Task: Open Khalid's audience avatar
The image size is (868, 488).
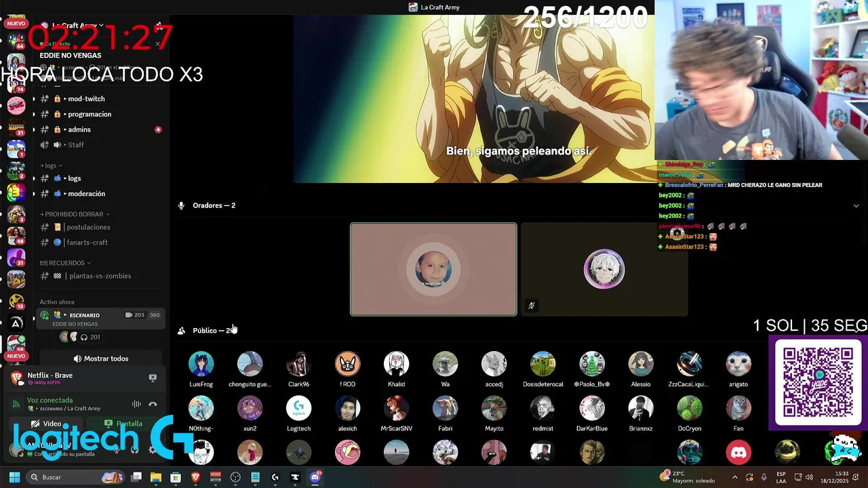Action: pos(396,364)
